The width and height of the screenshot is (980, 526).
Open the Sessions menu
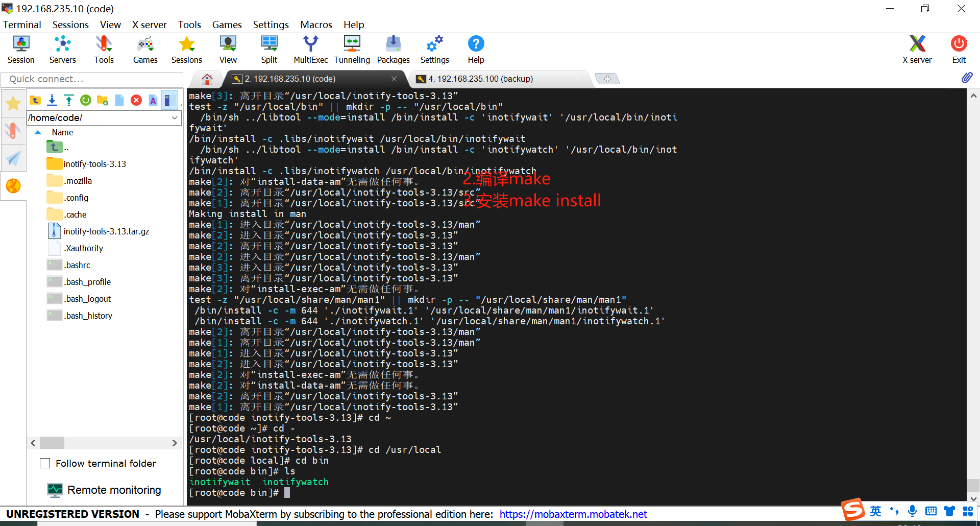coord(70,25)
